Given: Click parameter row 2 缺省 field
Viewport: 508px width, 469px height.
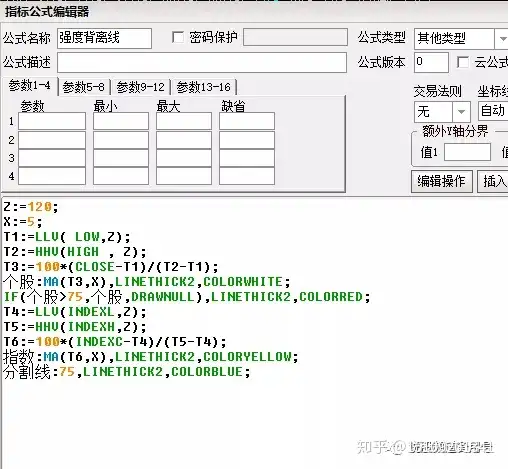Looking at the screenshot, I should [x=247, y=140].
